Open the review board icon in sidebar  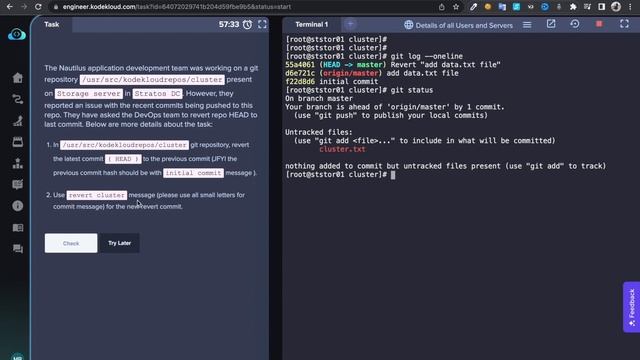coord(18,185)
